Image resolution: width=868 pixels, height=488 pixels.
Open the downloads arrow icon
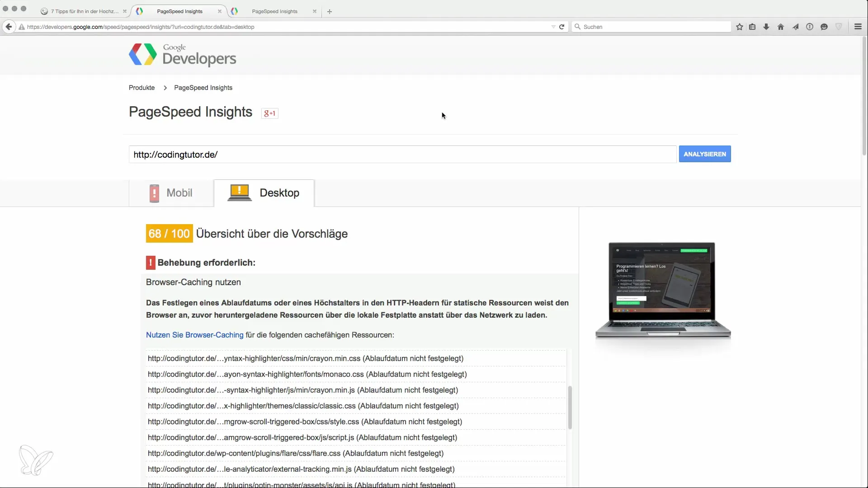(766, 27)
